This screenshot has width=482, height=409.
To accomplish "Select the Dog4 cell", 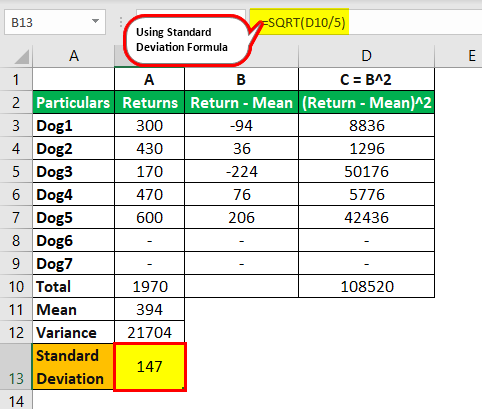I will (73, 194).
